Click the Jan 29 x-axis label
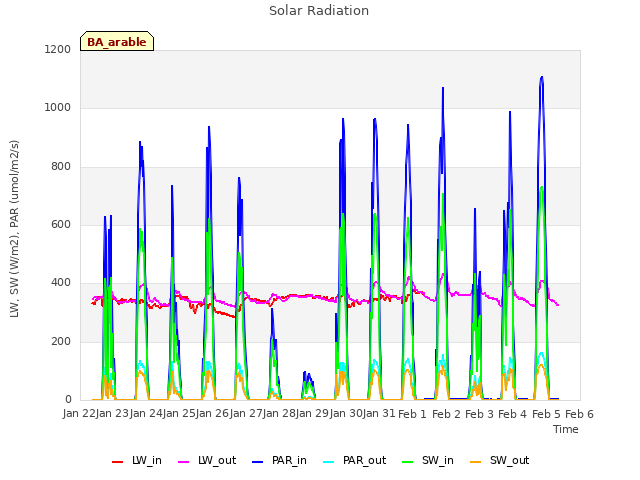 (313, 414)
